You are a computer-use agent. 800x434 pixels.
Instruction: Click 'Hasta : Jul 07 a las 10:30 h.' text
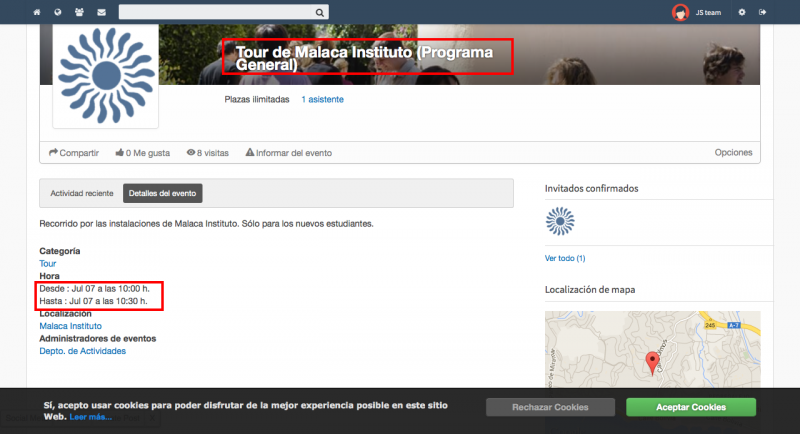93,301
